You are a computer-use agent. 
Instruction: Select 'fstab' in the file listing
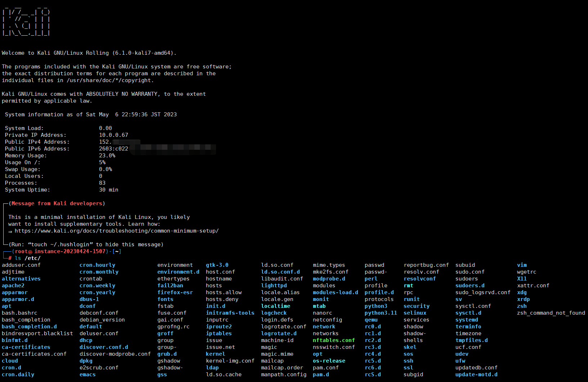(166, 306)
